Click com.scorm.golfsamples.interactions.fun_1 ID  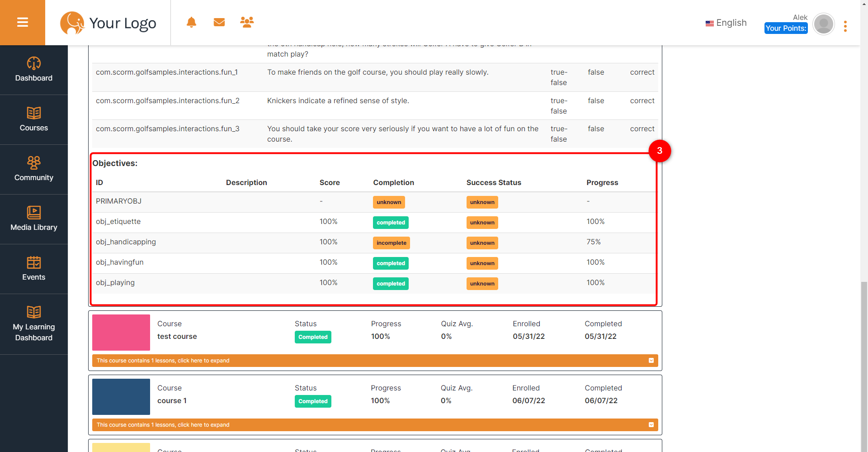point(167,72)
